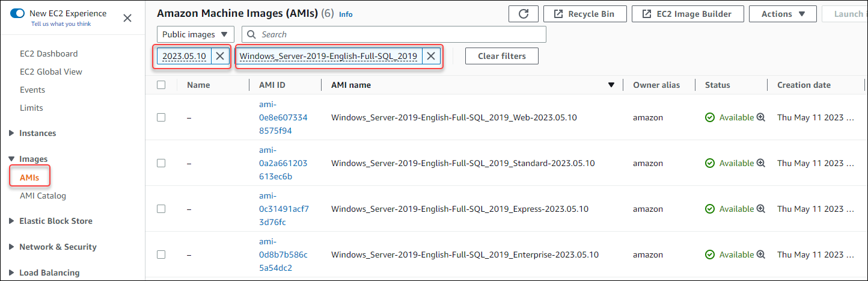Remove the Windows_Server-2019 filter tag

431,56
